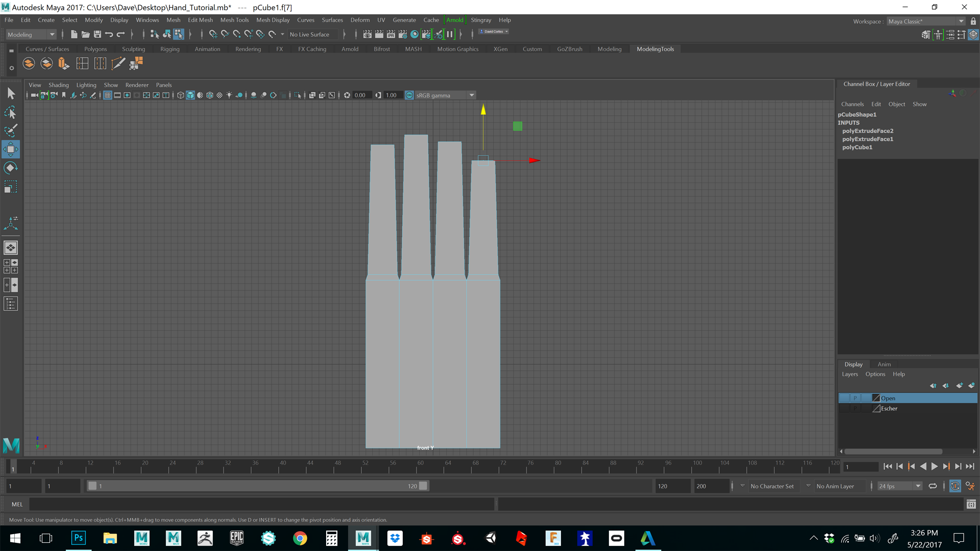The height and width of the screenshot is (551, 980).
Task: Select the Paint Selection tool
Action: pos(10,131)
